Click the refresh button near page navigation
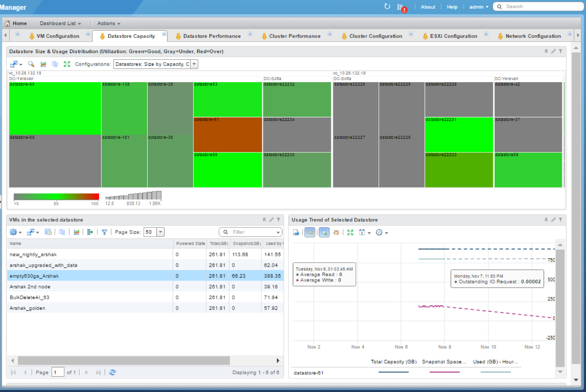 tap(112, 372)
